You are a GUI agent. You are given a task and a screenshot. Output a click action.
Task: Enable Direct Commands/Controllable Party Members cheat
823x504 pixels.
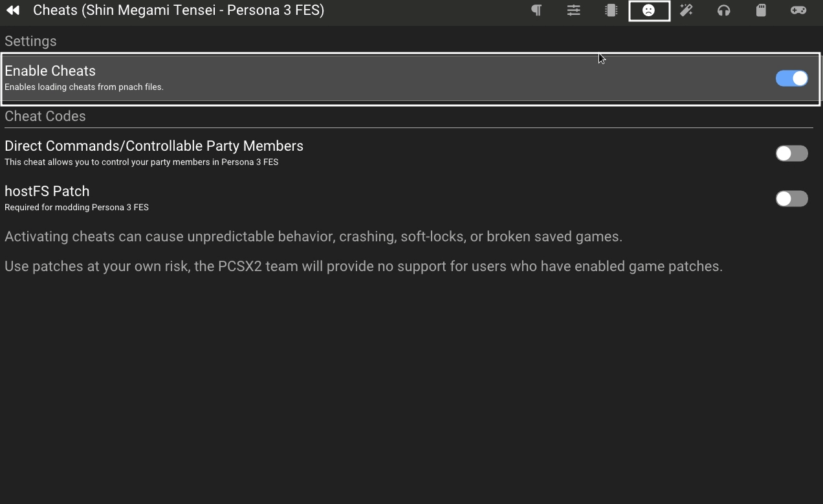tap(791, 153)
